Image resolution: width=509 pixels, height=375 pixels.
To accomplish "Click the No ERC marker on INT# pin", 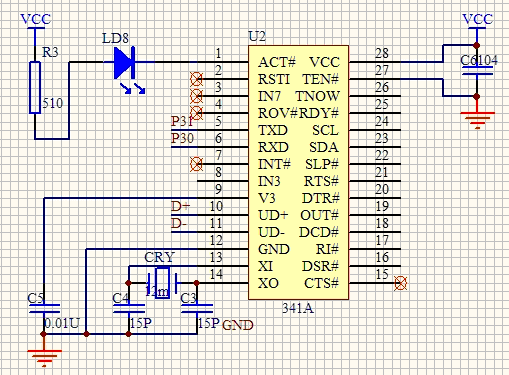I will pyautogui.click(x=196, y=164).
